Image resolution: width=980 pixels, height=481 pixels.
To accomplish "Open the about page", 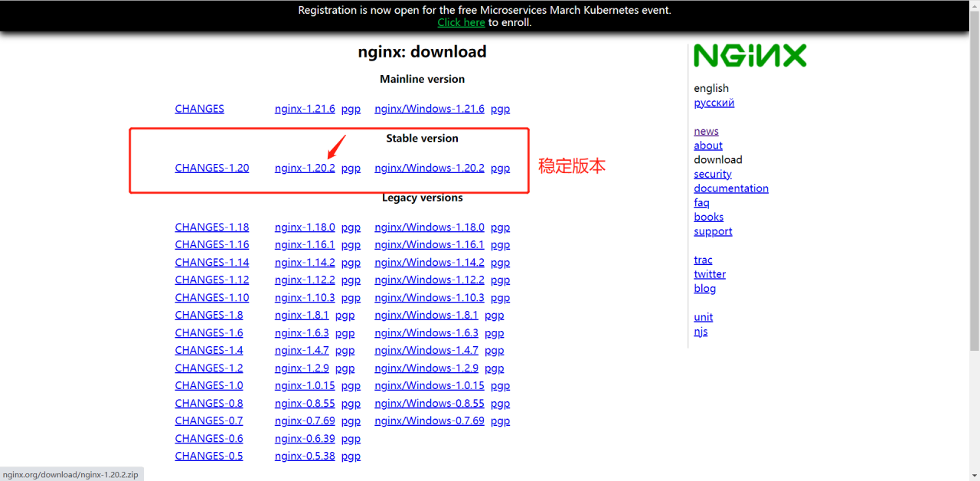I will (708, 146).
